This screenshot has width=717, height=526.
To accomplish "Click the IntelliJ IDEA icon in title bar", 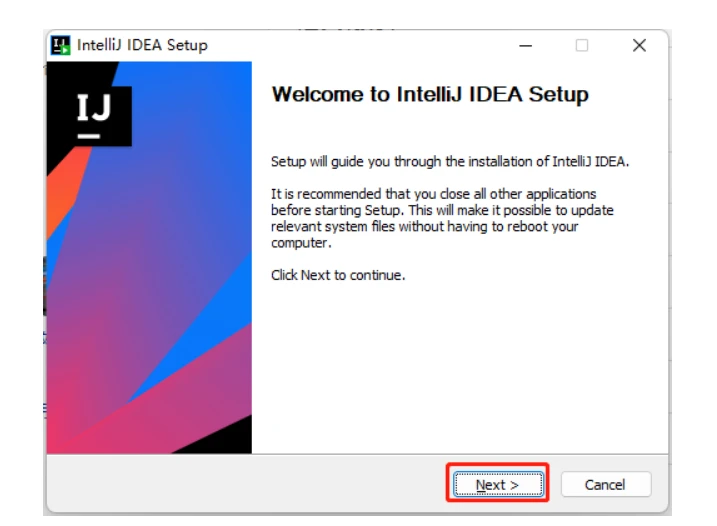I will [62, 45].
